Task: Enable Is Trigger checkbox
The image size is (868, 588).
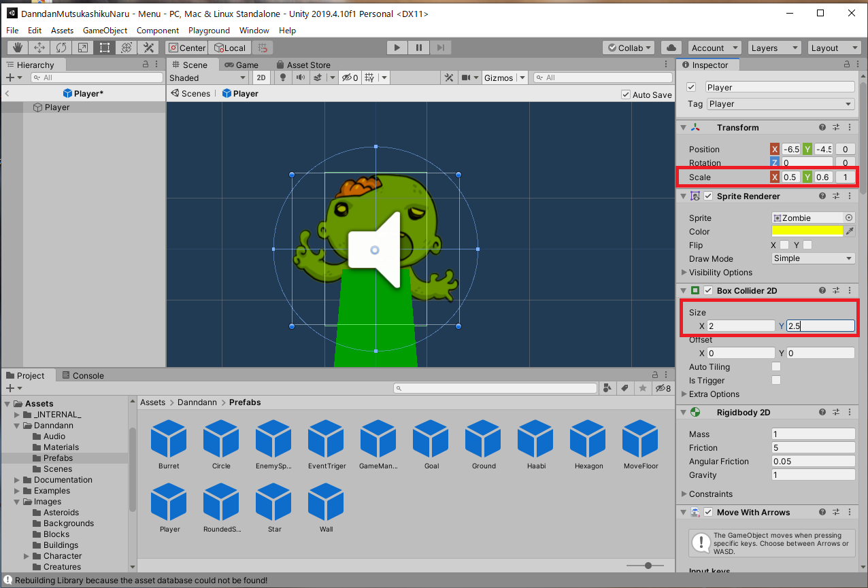Action: 776,380
